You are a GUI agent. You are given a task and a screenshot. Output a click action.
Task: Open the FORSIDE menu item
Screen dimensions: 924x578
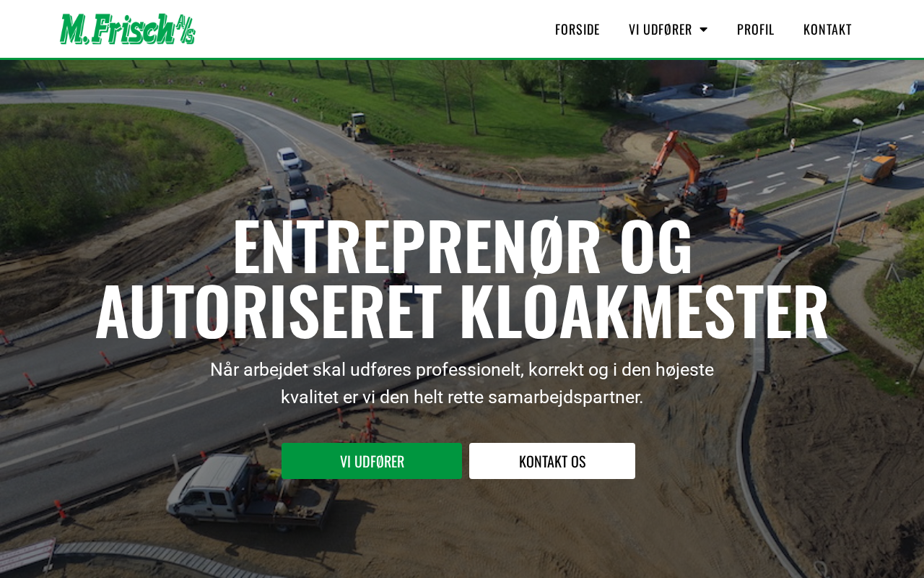pyautogui.click(x=577, y=29)
